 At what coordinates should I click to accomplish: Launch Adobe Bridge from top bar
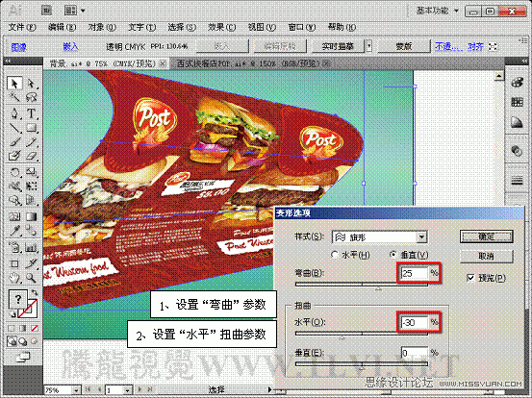(46, 11)
